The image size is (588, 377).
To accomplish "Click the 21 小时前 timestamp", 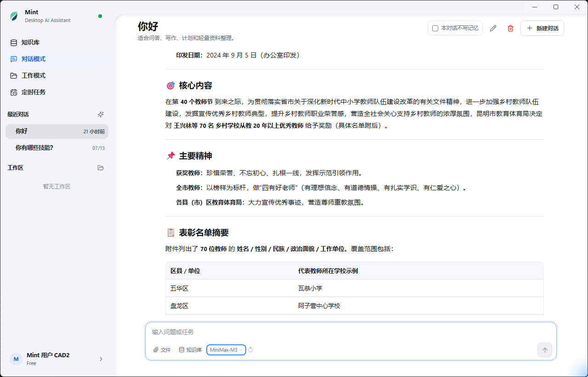I will click(x=94, y=131).
